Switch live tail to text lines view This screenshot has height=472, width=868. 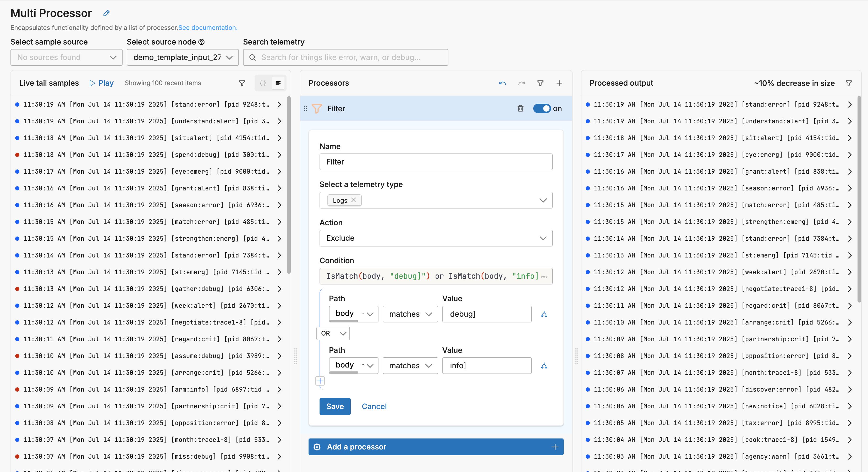pos(278,83)
